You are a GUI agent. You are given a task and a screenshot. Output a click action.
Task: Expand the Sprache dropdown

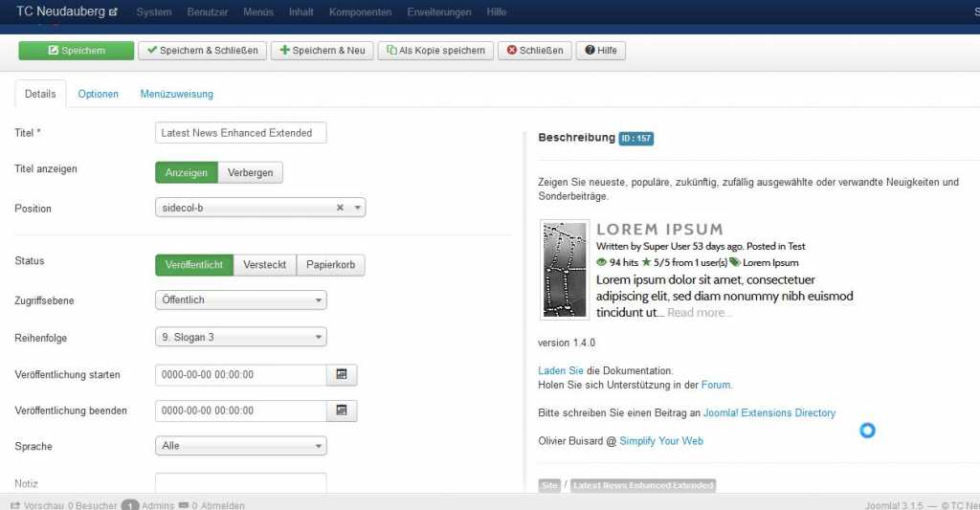point(240,446)
